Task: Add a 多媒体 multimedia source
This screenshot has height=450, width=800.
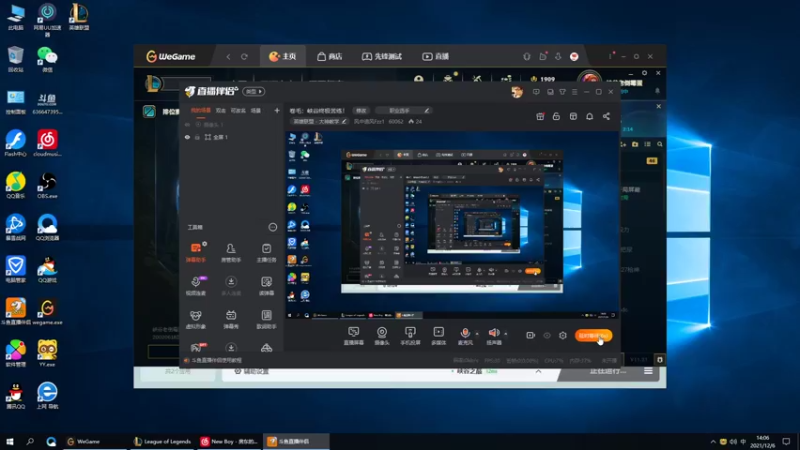Action: [438, 336]
